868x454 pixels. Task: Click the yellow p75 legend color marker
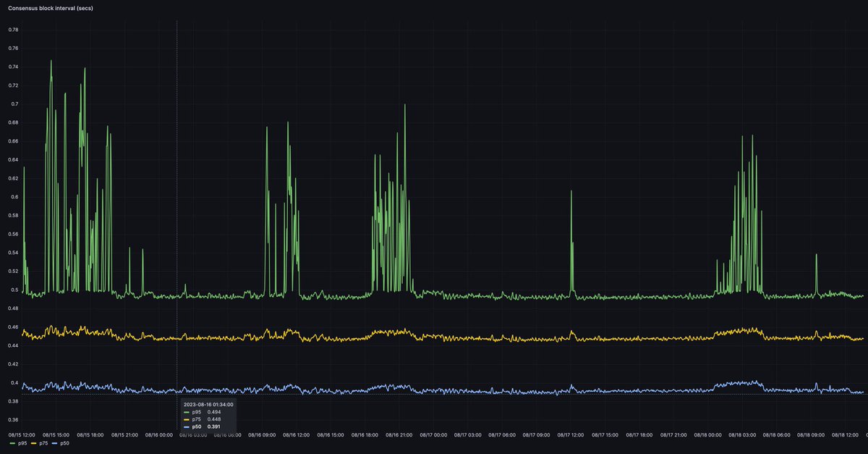click(x=34, y=442)
